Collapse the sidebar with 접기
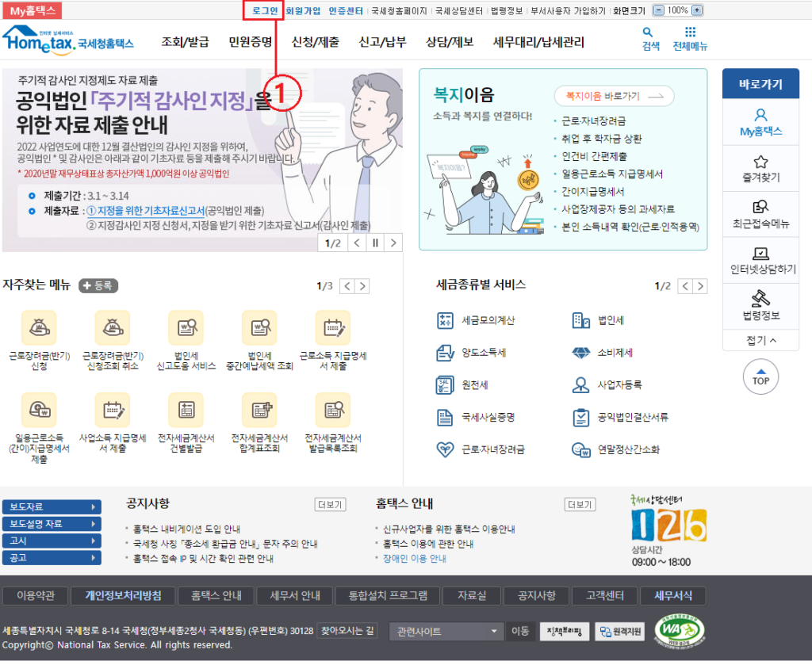This screenshot has width=812, height=665. 760,340
